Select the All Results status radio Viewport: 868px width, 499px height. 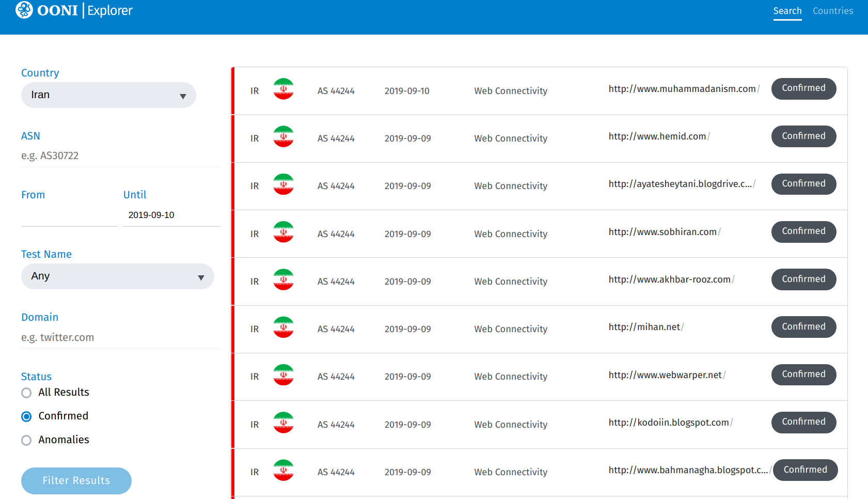[x=26, y=393]
